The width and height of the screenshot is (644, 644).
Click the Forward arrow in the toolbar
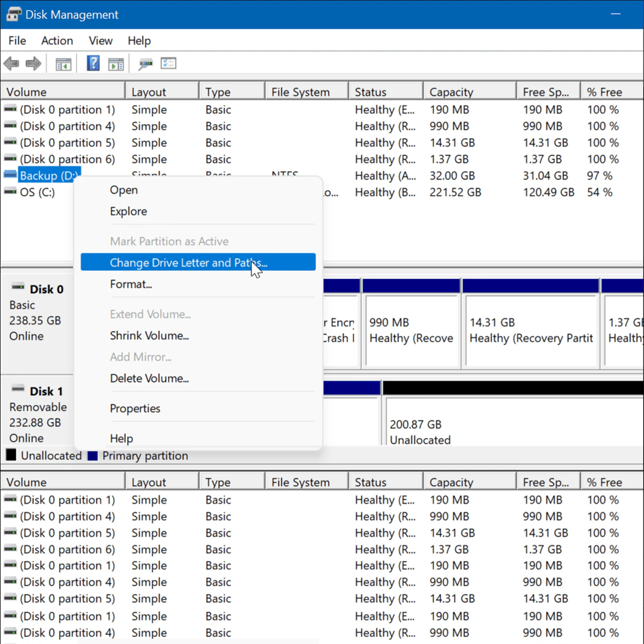pyautogui.click(x=34, y=64)
